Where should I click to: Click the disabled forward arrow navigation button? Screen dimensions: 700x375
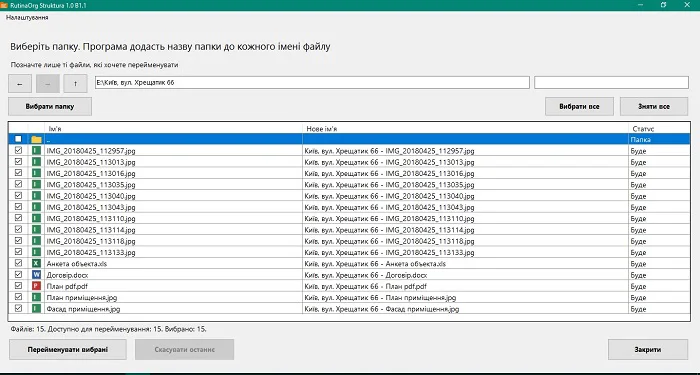click(x=48, y=84)
